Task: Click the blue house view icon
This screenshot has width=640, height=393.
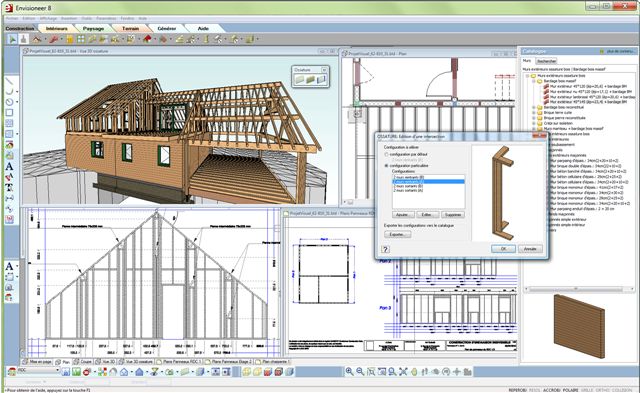Action: (139, 372)
